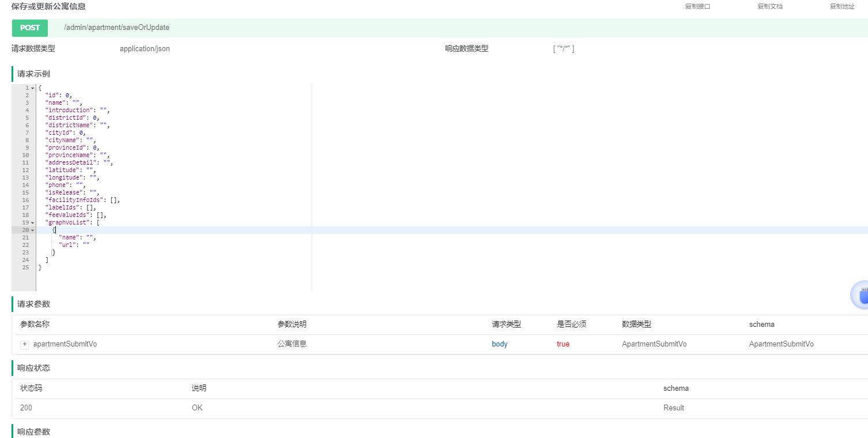Viewport: 868px width, 438px height.
Task: Open the body request type link
Action: click(499, 344)
